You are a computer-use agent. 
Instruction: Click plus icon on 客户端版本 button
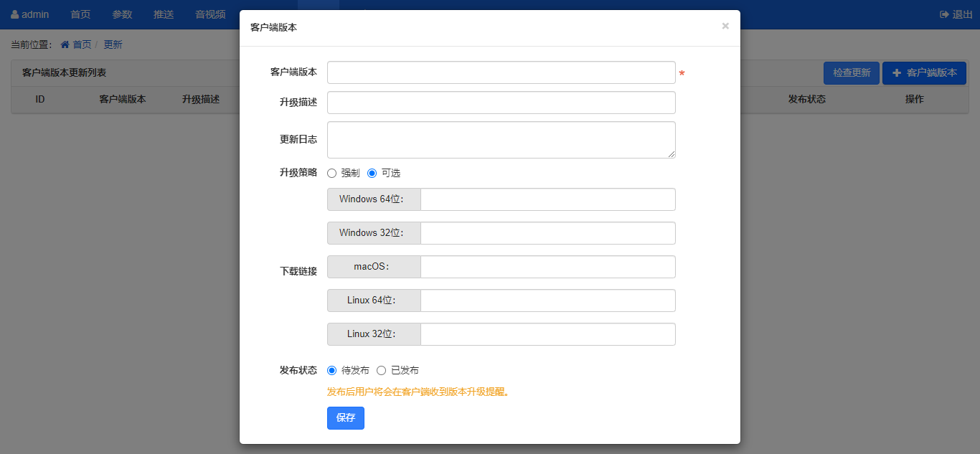896,73
